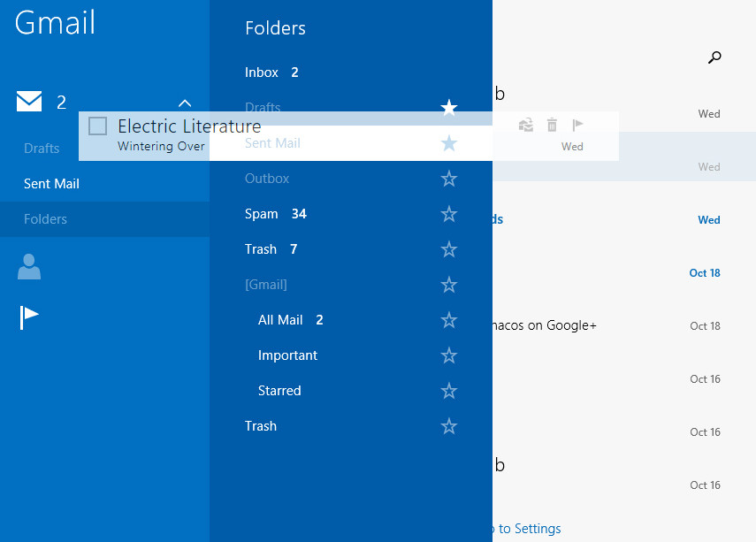Open the flagged mail icon in sidebar
The height and width of the screenshot is (542, 756).
click(29, 317)
